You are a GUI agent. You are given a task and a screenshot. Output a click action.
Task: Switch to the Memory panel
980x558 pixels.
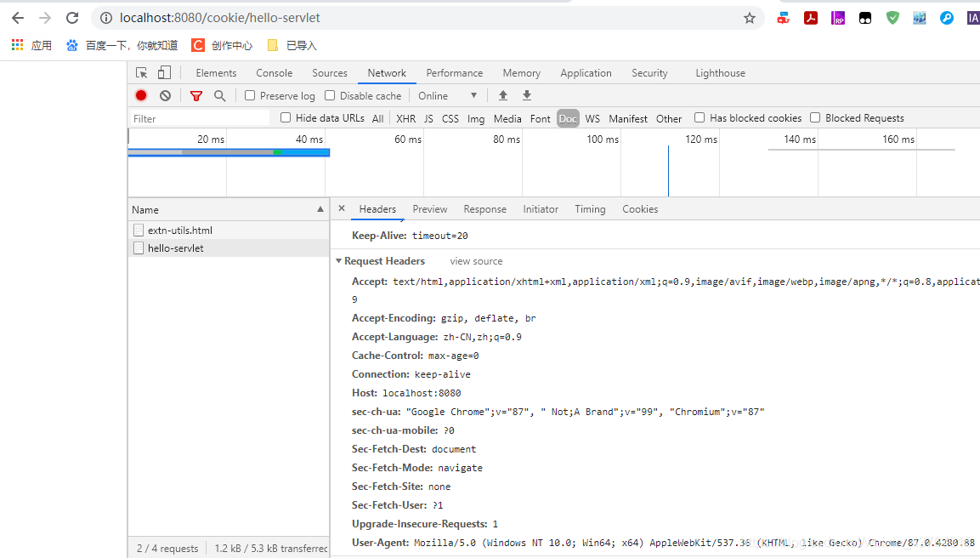click(x=521, y=73)
